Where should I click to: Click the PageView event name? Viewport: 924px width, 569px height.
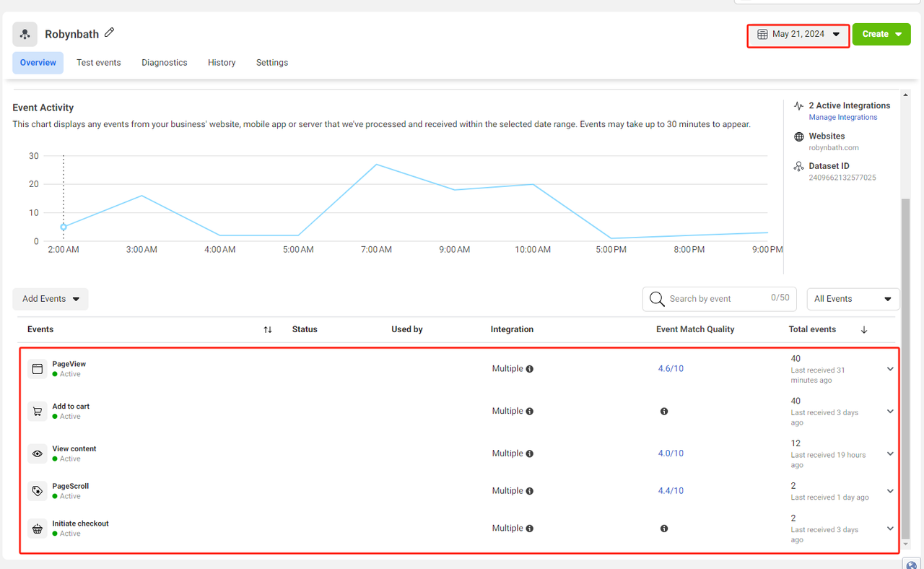69,365
